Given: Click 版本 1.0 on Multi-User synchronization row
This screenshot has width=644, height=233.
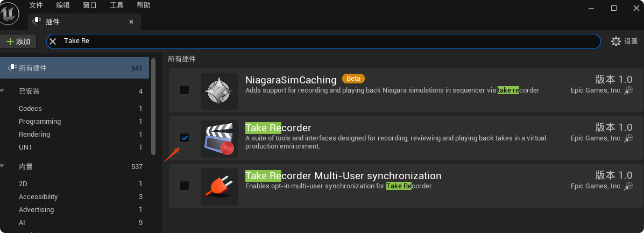Looking at the screenshot, I should click(x=614, y=175).
